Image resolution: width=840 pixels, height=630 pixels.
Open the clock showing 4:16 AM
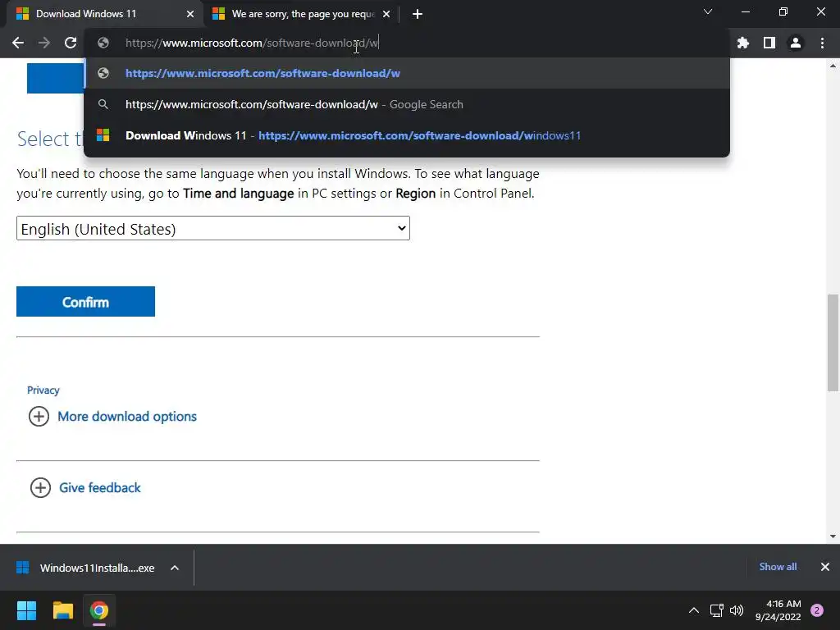[x=778, y=610]
